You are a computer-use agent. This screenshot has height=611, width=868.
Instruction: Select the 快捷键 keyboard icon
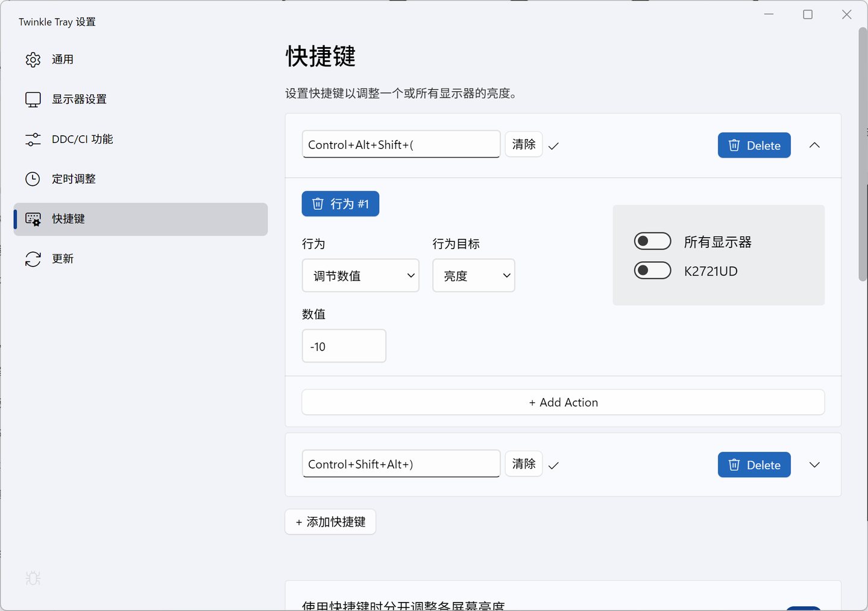click(x=33, y=218)
